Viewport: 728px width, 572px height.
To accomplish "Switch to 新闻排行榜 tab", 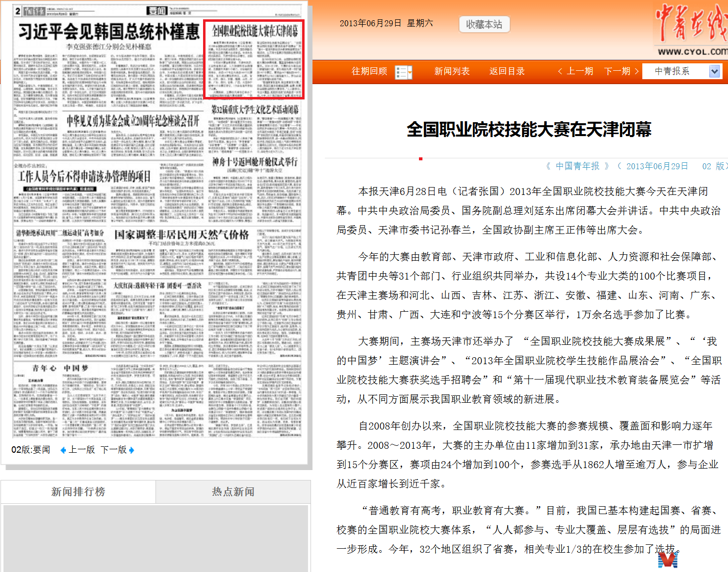I will coord(78,492).
